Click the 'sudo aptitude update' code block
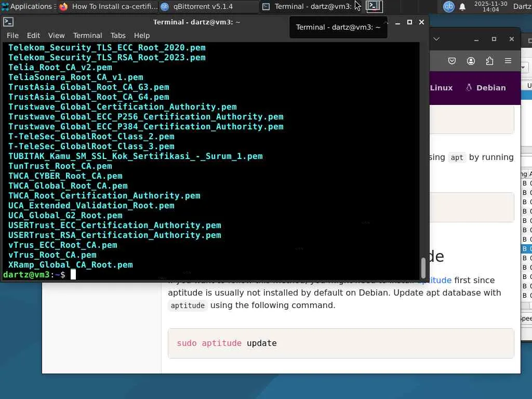Viewport: 532px width, 399px height. [341, 343]
